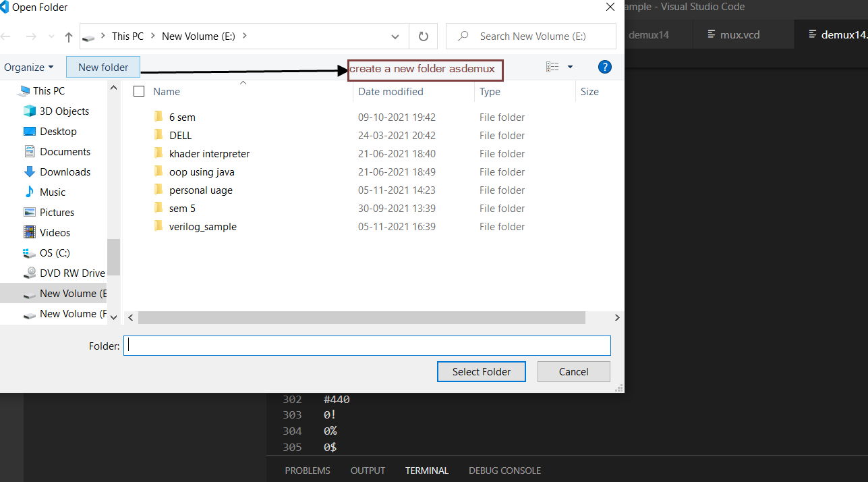Click chevron after This PC in path

pyautogui.click(x=153, y=36)
